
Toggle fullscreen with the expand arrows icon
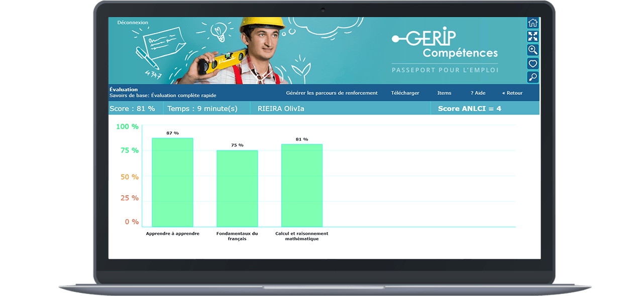point(532,36)
